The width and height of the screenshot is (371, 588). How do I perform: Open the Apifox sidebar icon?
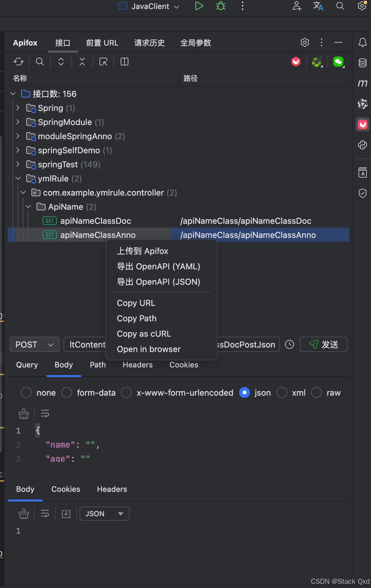[x=363, y=124]
